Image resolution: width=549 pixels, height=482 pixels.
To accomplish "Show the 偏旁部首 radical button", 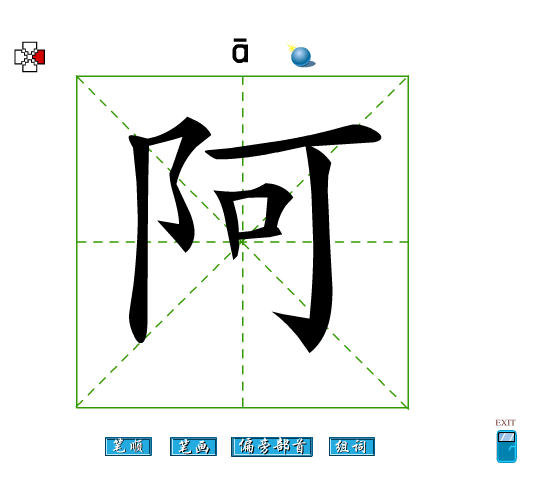I will [x=272, y=447].
